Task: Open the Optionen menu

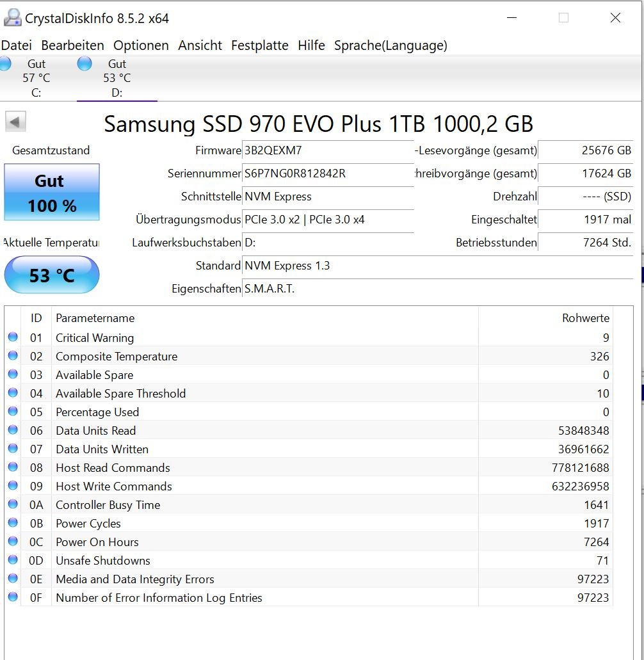Action: pyautogui.click(x=141, y=45)
